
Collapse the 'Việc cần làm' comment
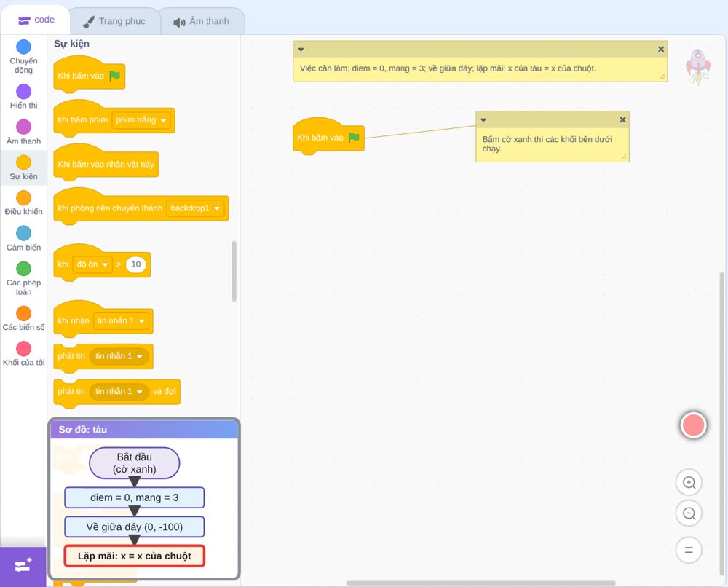click(301, 50)
